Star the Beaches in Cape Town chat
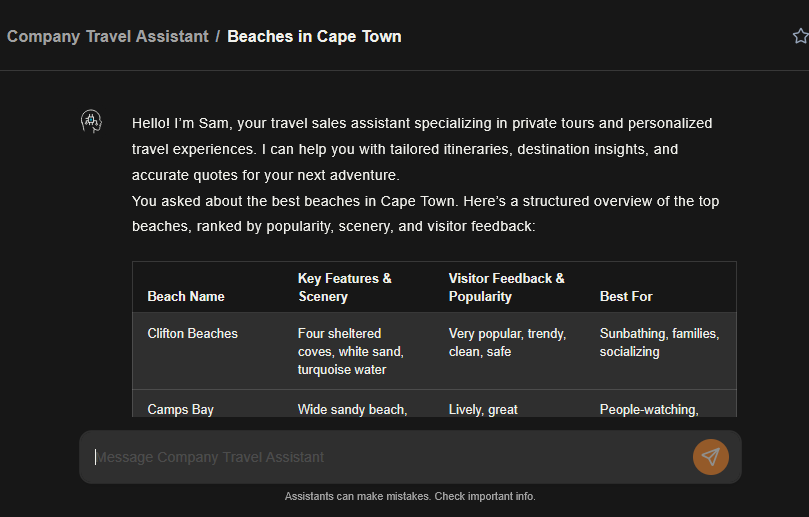This screenshot has width=809, height=517. pyautogui.click(x=800, y=36)
